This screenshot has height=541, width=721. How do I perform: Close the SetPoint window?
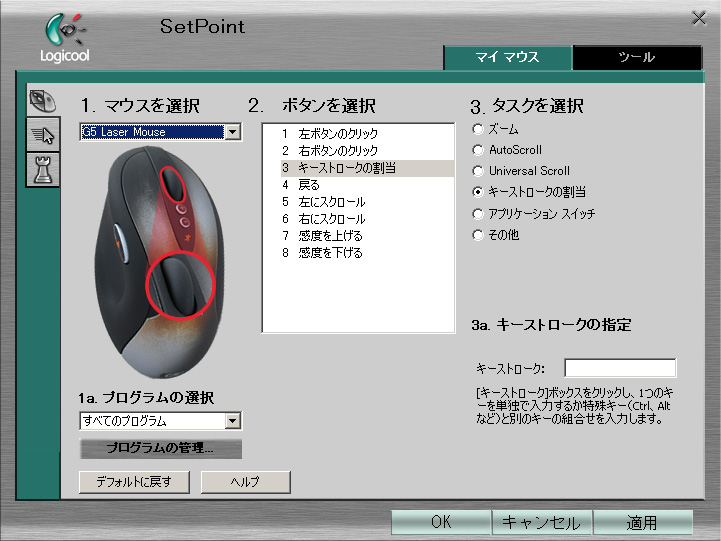click(x=699, y=18)
